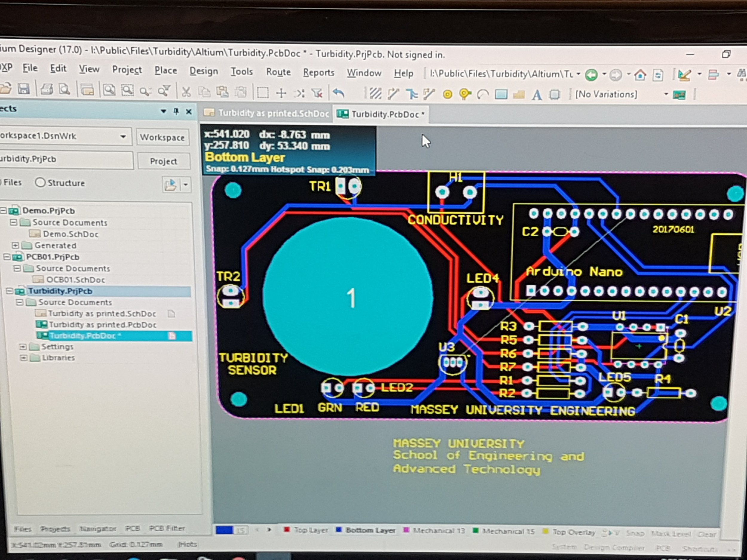Screen dimensions: 747x560
Task: Click the Mechanical 15 green color swatch
Action: 476,531
